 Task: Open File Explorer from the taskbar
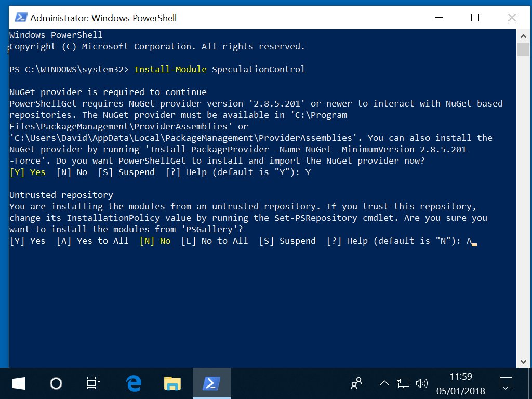pyautogui.click(x=172, y=383)
